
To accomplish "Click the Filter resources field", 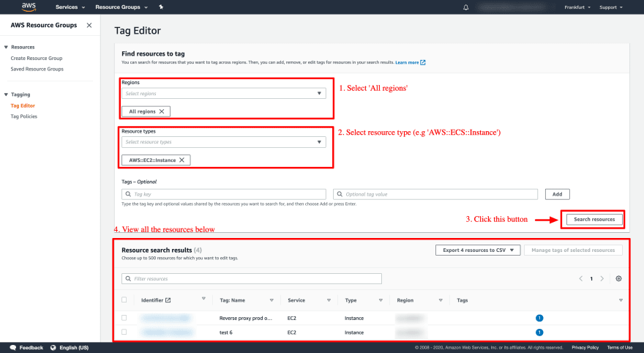I will click(252, 278).
